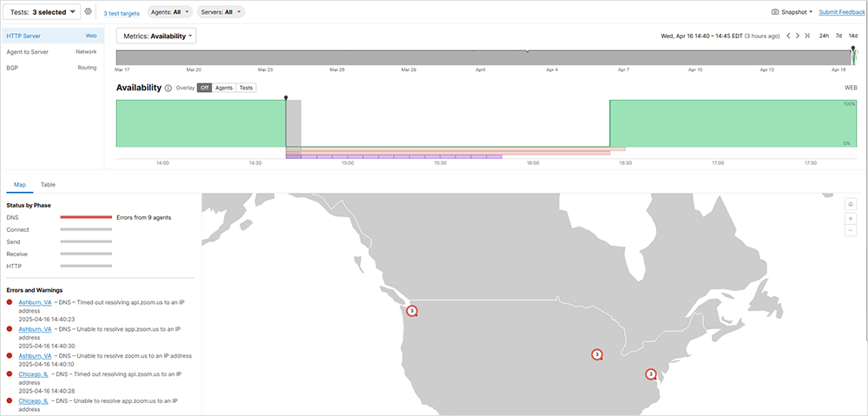Screen dimensions: 868x416
Task: Enable the Tests overlay
Action: (x=247, y=88)
